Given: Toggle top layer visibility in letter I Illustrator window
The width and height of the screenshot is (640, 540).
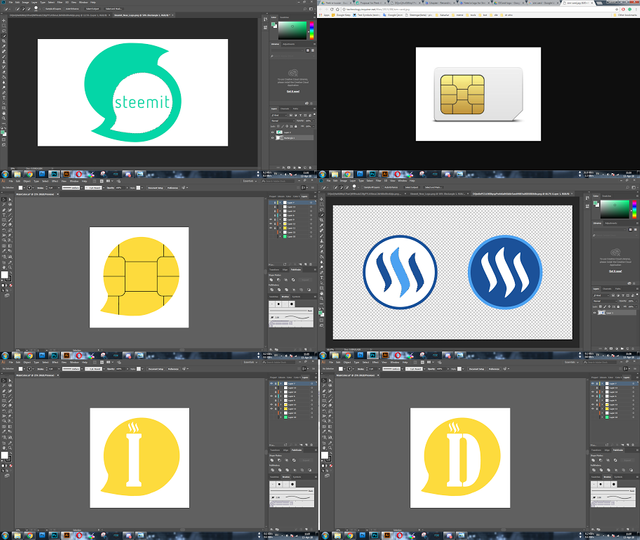Looking at the screenshot, I should tap(271, 384).
